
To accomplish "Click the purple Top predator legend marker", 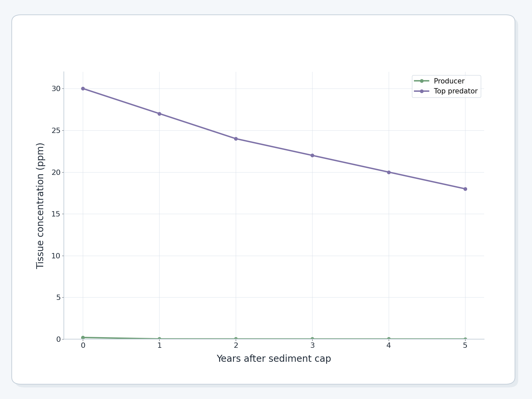I will coord(422,91).
